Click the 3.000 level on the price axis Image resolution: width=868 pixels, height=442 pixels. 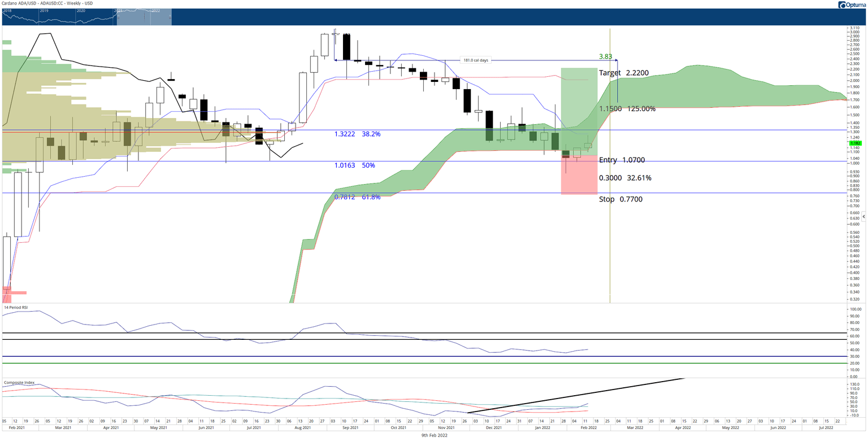(x=854, y=32)
